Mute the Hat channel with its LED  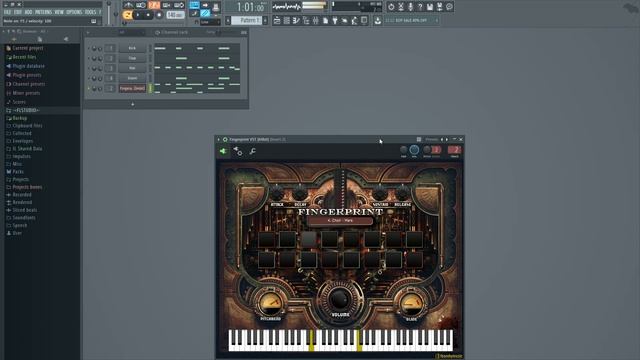click(89, 68)
